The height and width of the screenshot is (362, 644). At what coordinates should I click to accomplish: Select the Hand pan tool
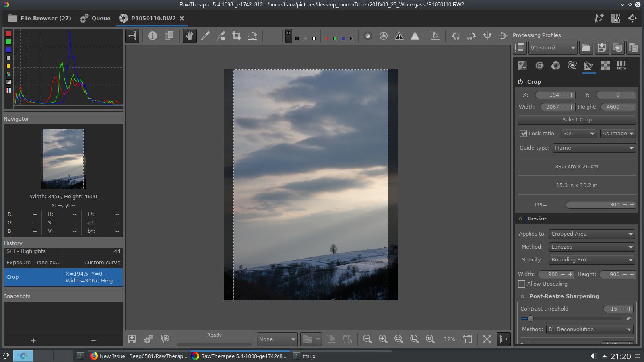pos(189,36)
